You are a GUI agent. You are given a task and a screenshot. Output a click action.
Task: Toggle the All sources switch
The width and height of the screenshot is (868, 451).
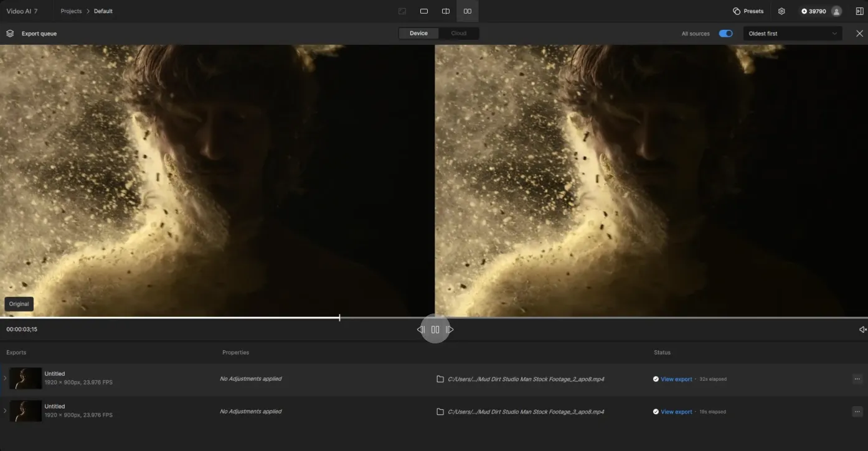[725, 34]
